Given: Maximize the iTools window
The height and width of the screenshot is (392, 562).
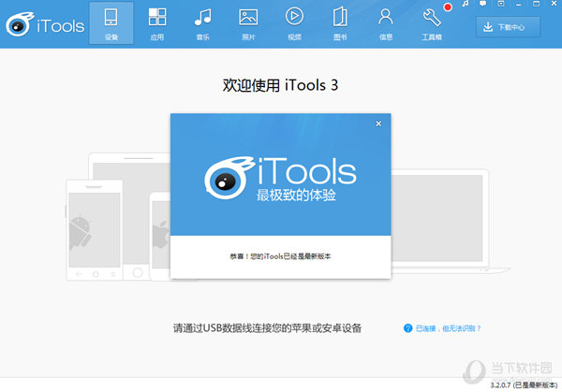Looking at the screenshot, I should (x=536, y=4).
